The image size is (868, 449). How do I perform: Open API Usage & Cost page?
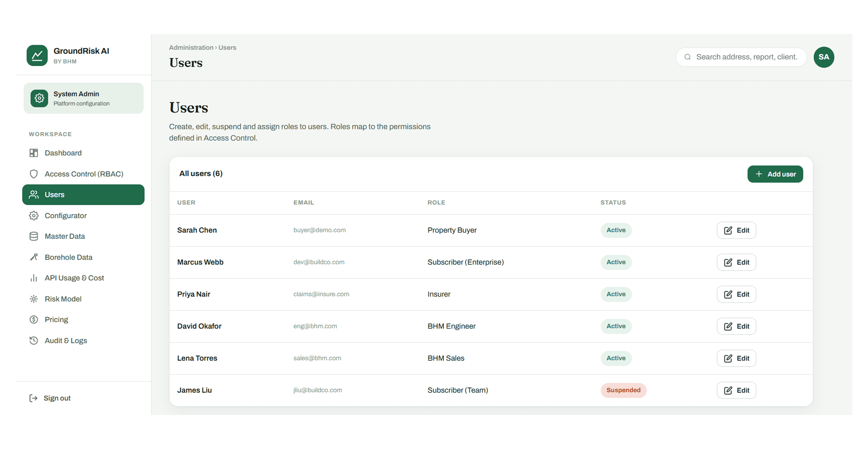[x=83, y=278]
